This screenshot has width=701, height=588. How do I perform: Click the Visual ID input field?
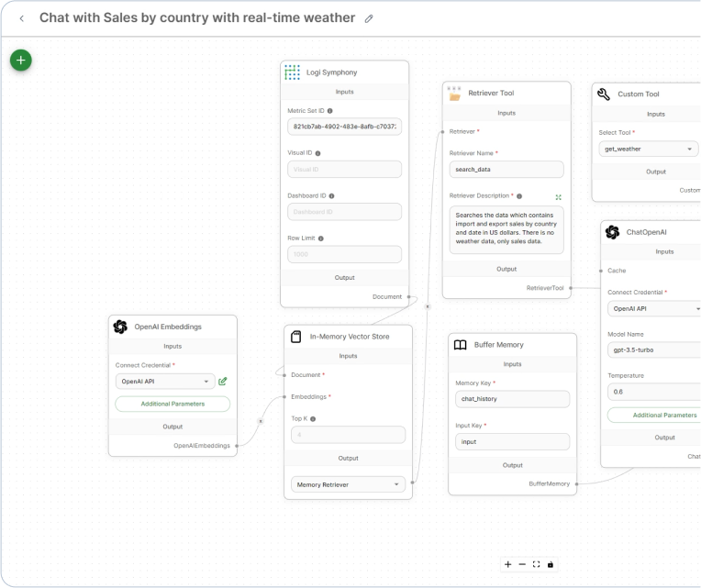tap(344, 170)
